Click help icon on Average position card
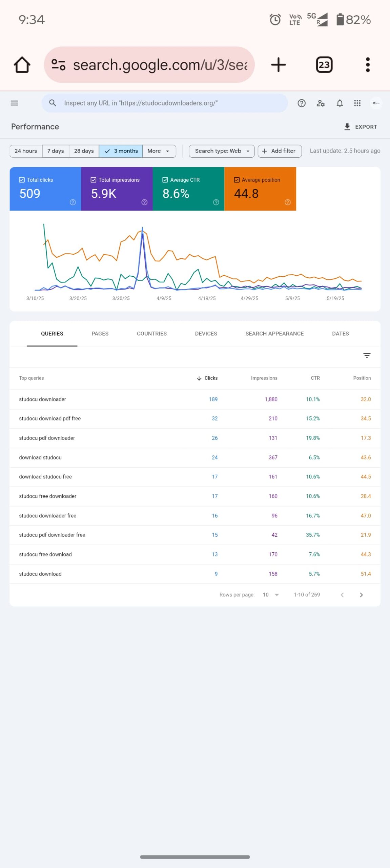This screenshot has width=390, height=868. tap(288, 202)
